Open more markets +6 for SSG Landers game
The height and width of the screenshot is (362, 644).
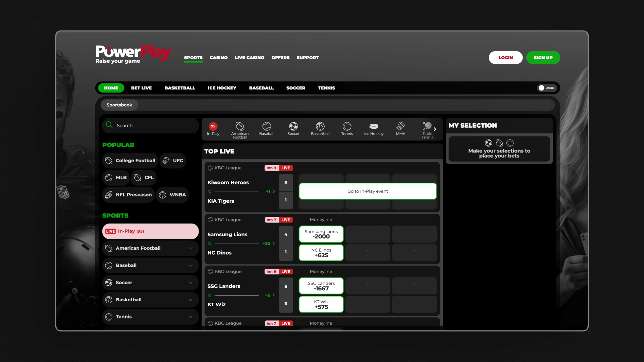(x=270, y=295)
